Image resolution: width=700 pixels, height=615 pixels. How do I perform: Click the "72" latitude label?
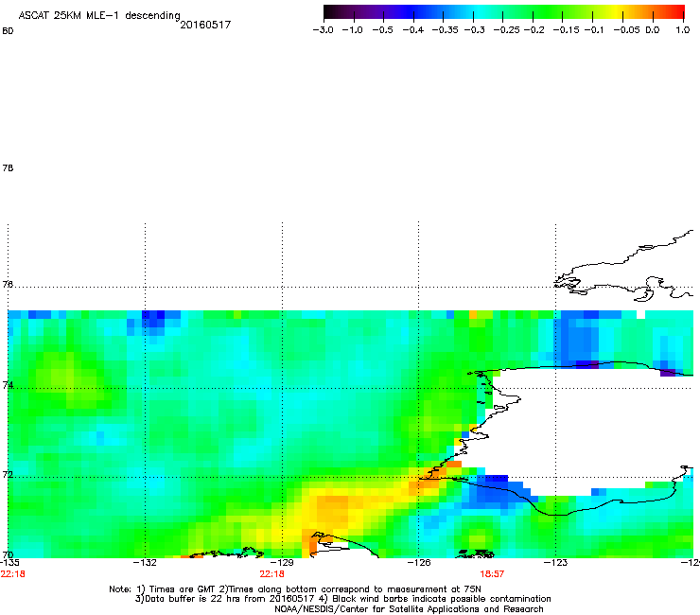point(8,474)
